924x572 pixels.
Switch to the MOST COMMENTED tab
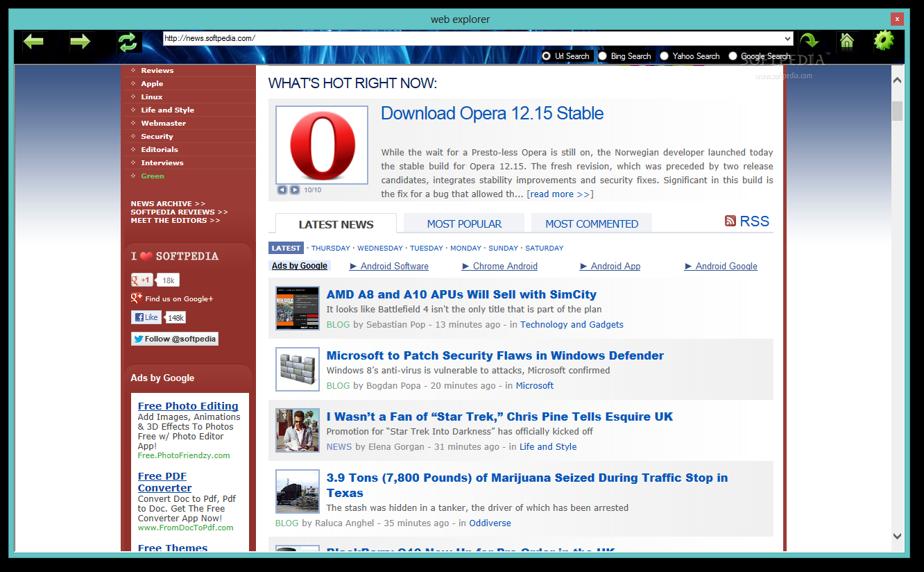[x=592, y=224]
